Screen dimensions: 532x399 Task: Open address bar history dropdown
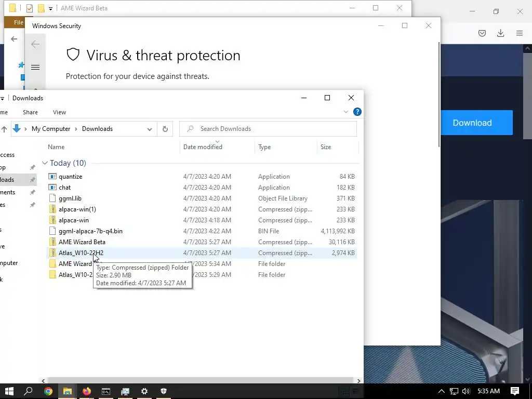[x=149, y=129]
